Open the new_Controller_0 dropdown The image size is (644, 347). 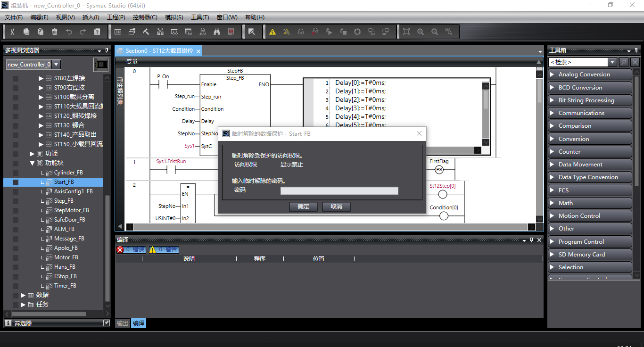56,65
